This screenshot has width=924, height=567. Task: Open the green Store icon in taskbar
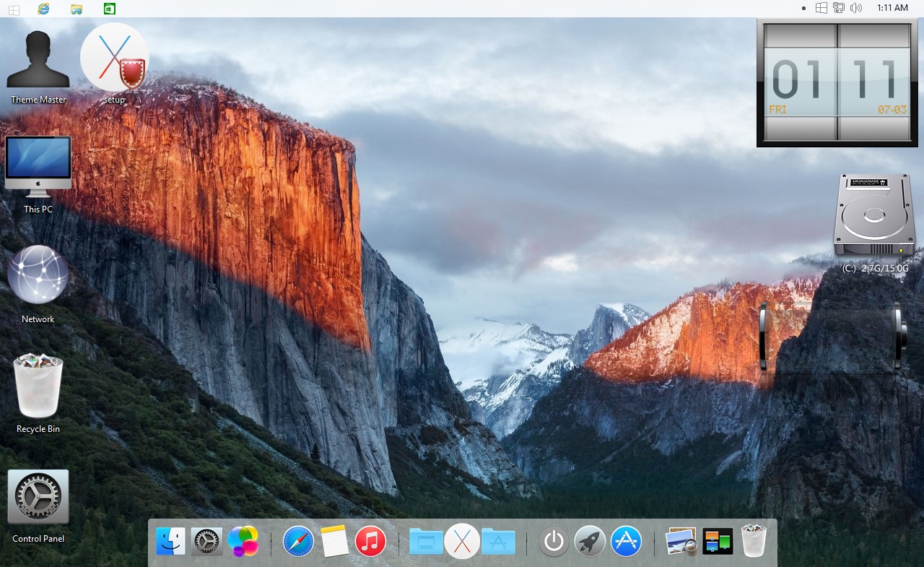click(110, 9)
